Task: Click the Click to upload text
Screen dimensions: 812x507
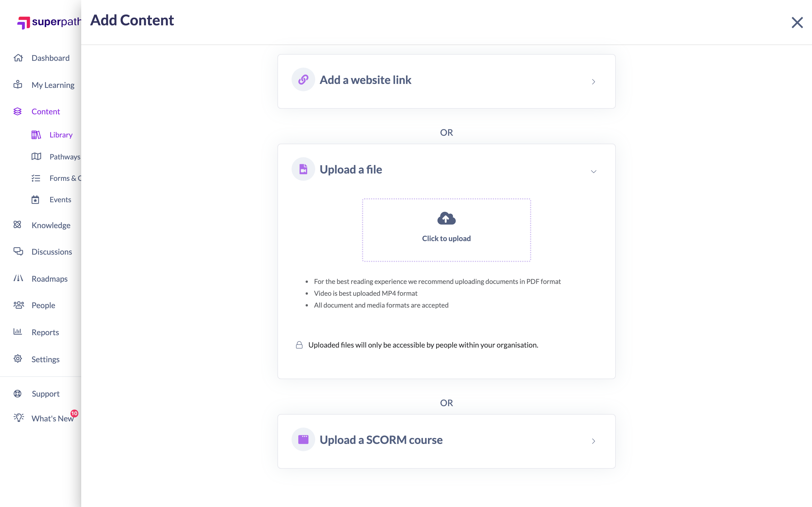Action: (446, 238)
